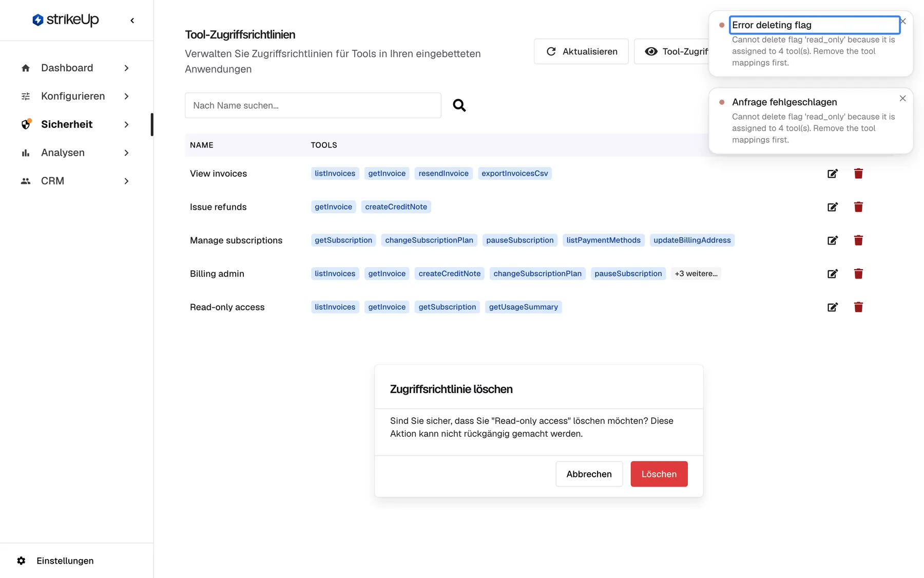Click listInvoices tag in Read-only access
The width and height of the screenshot is (924, 578).
click(x=335, y=307)
